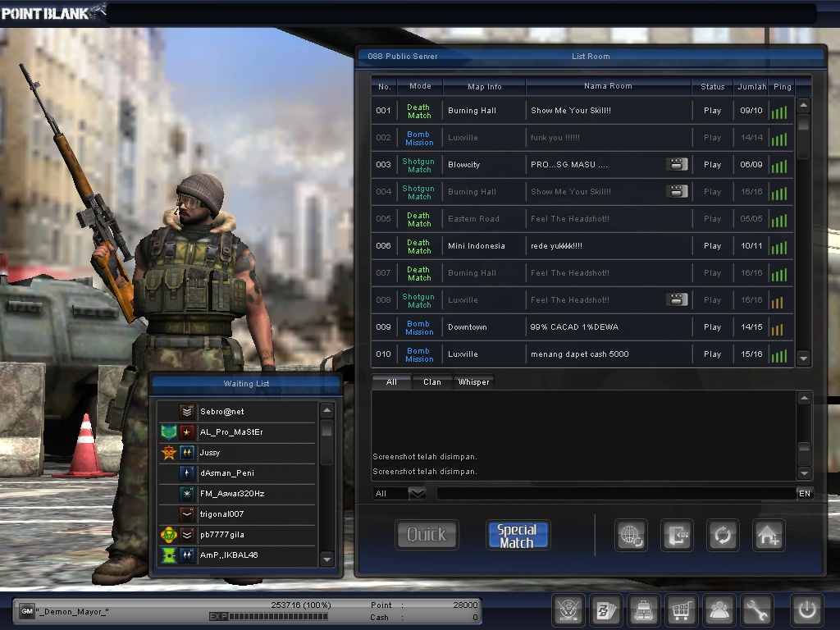Viewport: 840px width, 630px height.
Task: Create a room with house-plus icon
Action: (768, 535)
